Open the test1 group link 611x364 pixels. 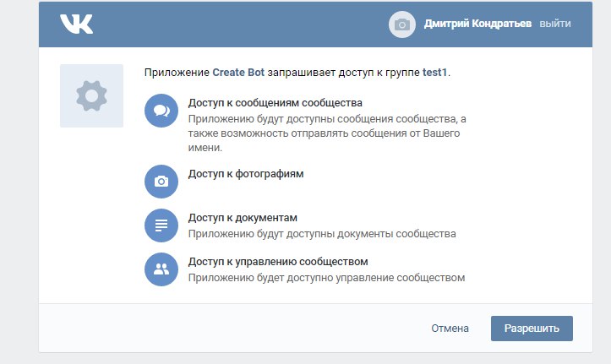click(435, 73)
